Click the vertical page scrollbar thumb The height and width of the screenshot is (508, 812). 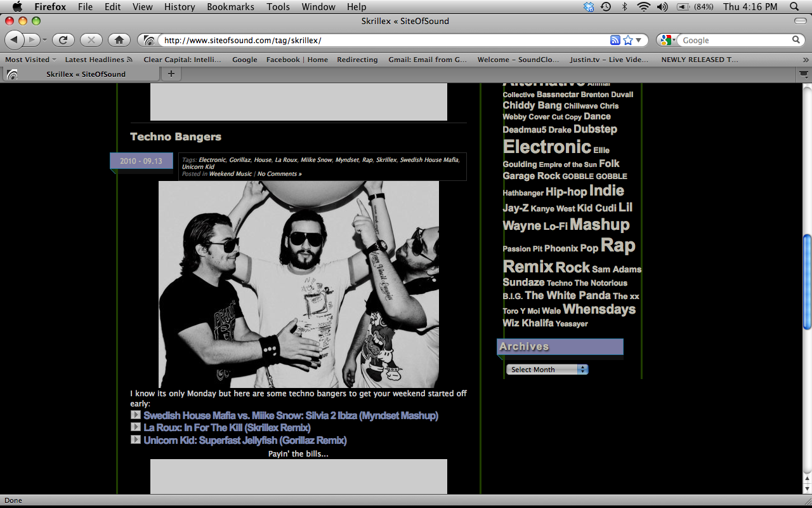tap(807, 281)
